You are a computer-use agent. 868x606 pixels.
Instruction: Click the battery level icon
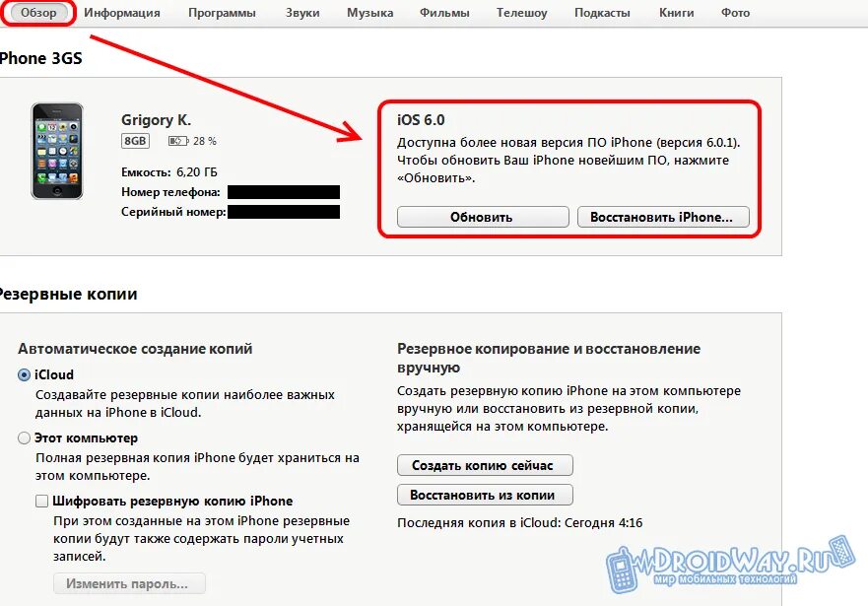tap(178, 141)
